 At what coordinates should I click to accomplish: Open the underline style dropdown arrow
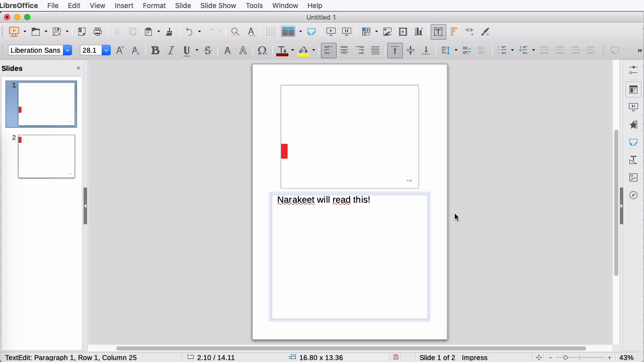[197, 50]
